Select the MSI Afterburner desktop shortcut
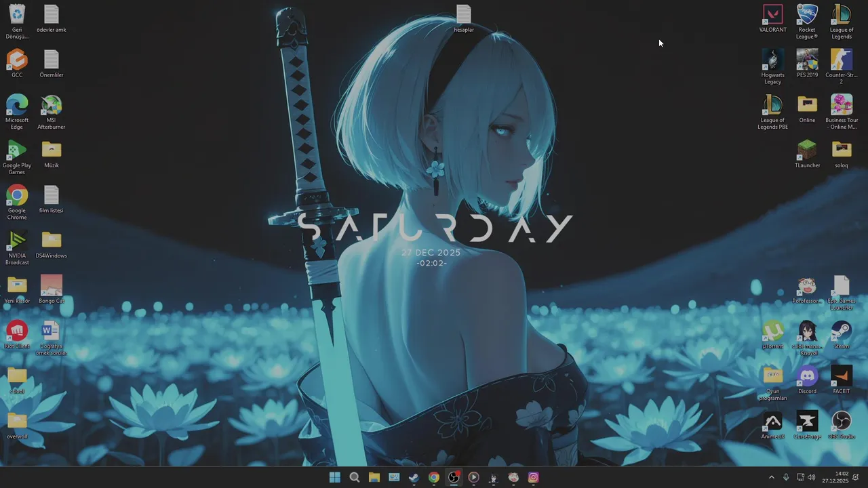 (52, 113)
